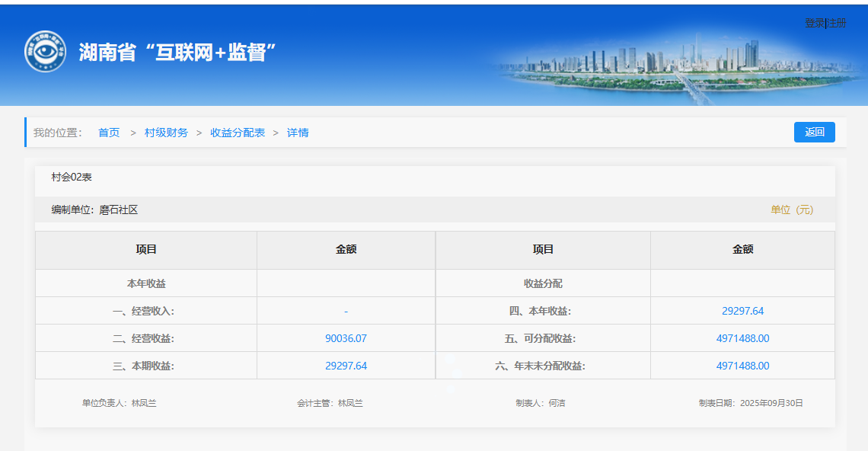This screenshot has width=868, height=451.
Task: Open the 可分配收益 amount 4971488.00
Action: [742, 338]
